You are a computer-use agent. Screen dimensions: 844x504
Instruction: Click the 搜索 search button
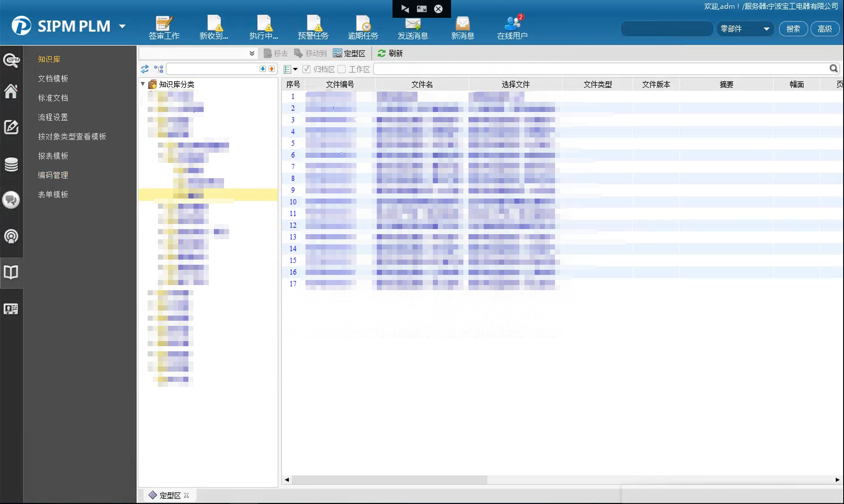pyautogui.click(x=793, y=29)
